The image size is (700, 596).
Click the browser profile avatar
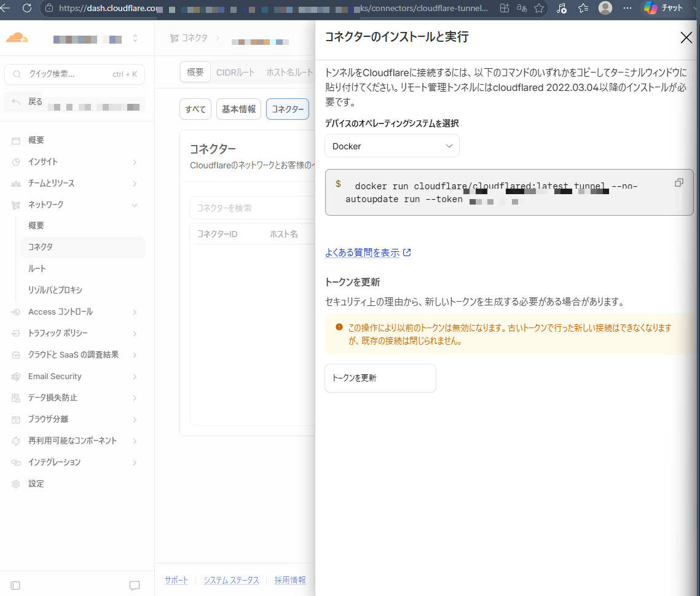click(605, 7)
